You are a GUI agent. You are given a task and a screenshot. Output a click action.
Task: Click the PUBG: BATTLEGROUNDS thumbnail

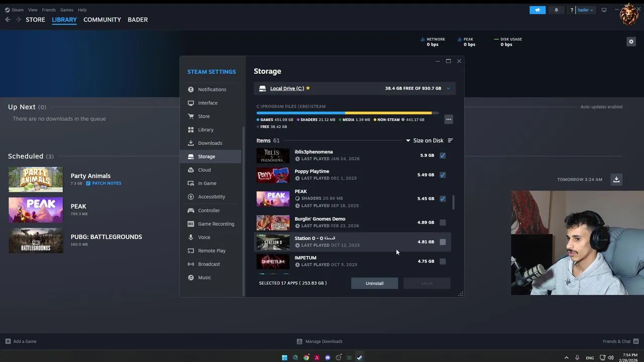pos(36,240)
